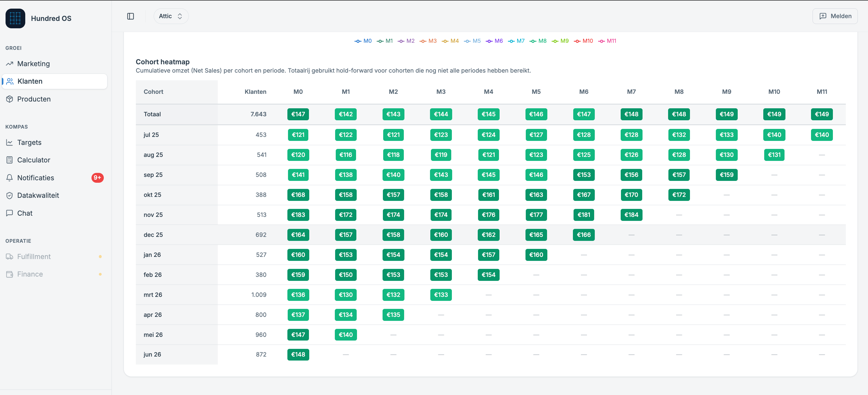The width and height of the screenshot is (868, 395).
Task: Click the Cohort heatmap heading
Action: [162, 62]
